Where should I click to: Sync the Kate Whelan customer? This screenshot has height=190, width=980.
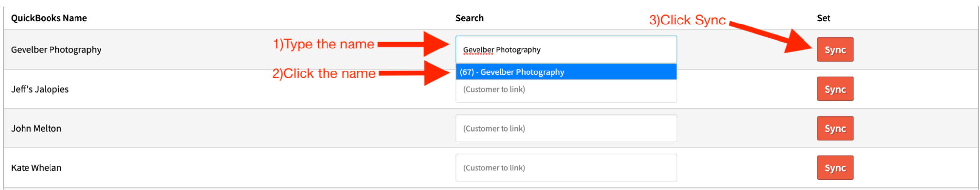835,167
